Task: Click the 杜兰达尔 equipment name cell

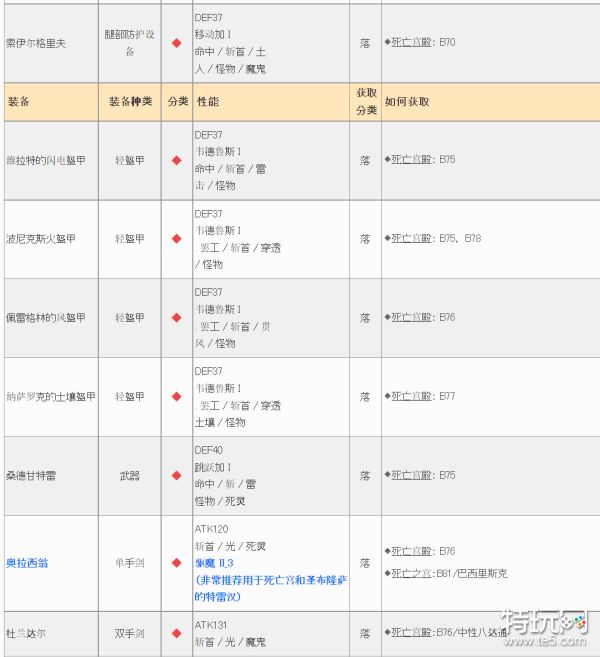Action: (x=25, y=633)
